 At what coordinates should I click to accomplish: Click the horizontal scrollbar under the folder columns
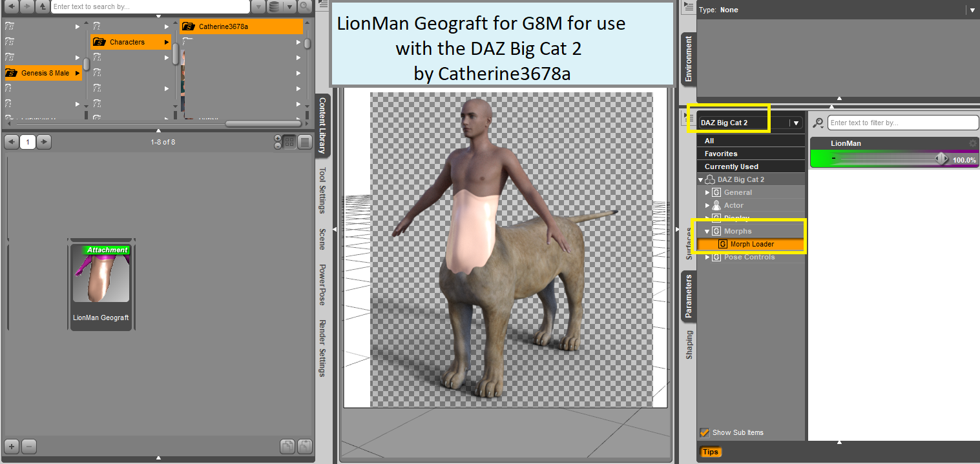click(265, 124)
